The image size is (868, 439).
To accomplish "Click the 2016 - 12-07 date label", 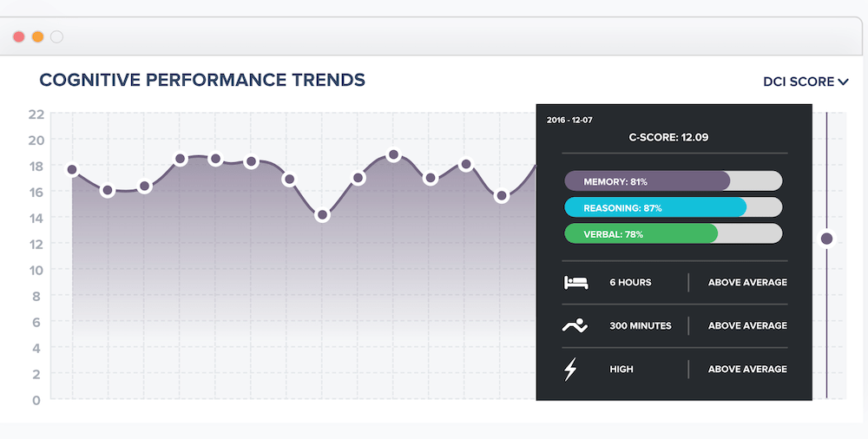I will point(569,120).
